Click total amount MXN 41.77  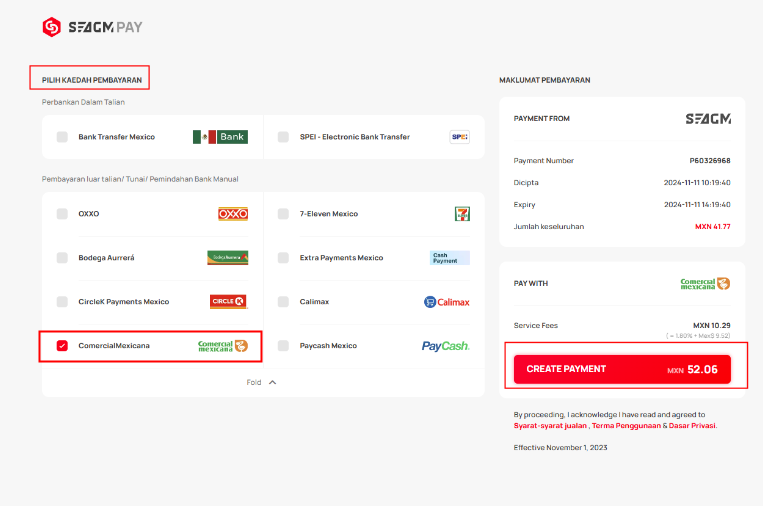tap(713, 226)
